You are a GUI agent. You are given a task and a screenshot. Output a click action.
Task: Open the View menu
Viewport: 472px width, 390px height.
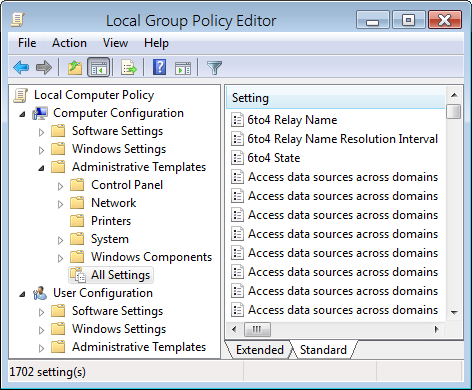(x=115, y=43)
